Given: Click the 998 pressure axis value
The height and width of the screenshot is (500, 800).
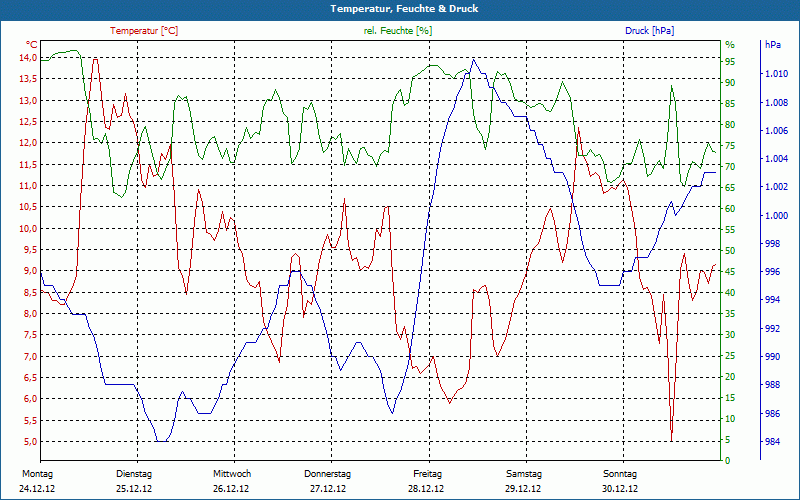Looking at the screenshot, I should coord(773,244).
